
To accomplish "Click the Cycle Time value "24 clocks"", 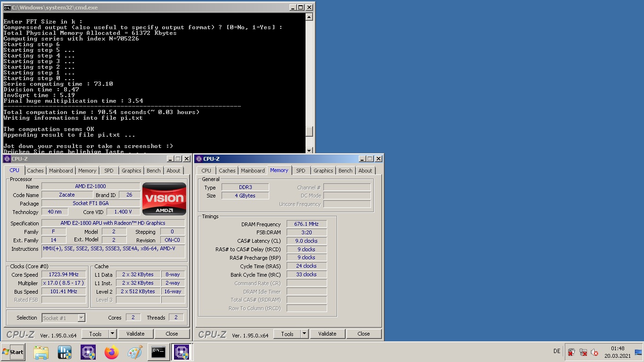I will pos(306,266).
